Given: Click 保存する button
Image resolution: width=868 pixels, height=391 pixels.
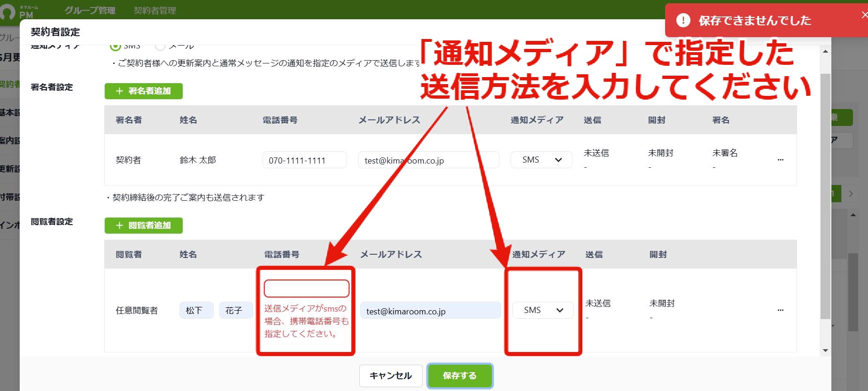Looking at the screenshot, I should tap(459, 375).
